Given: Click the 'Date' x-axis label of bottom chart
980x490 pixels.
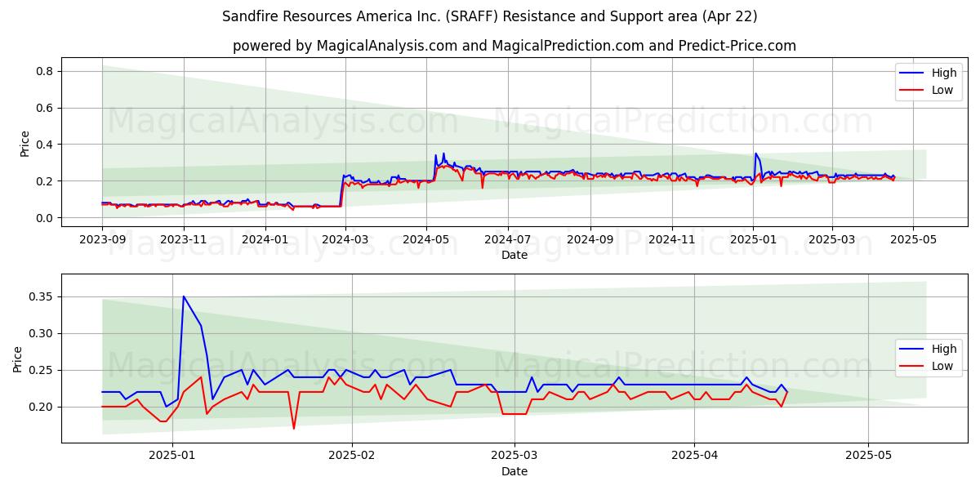Looking at the screenshot, I should pyautogui.click(x=514, y=471).
